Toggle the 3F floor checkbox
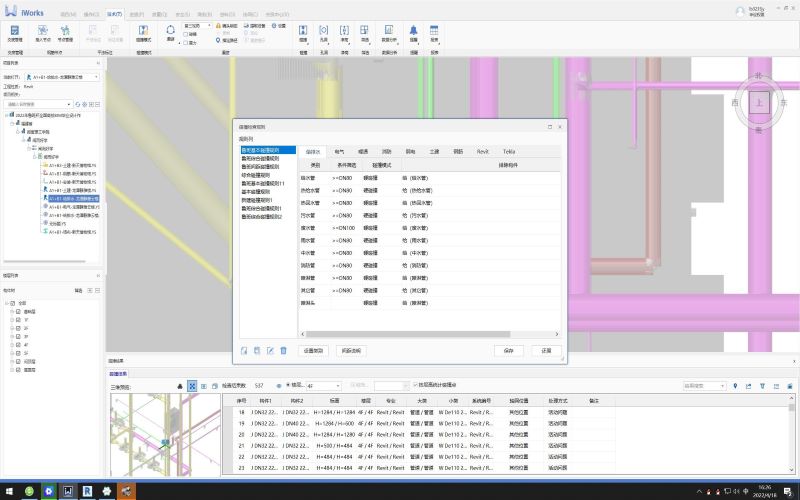The image size is (800, 500). [x=18, y=337]
